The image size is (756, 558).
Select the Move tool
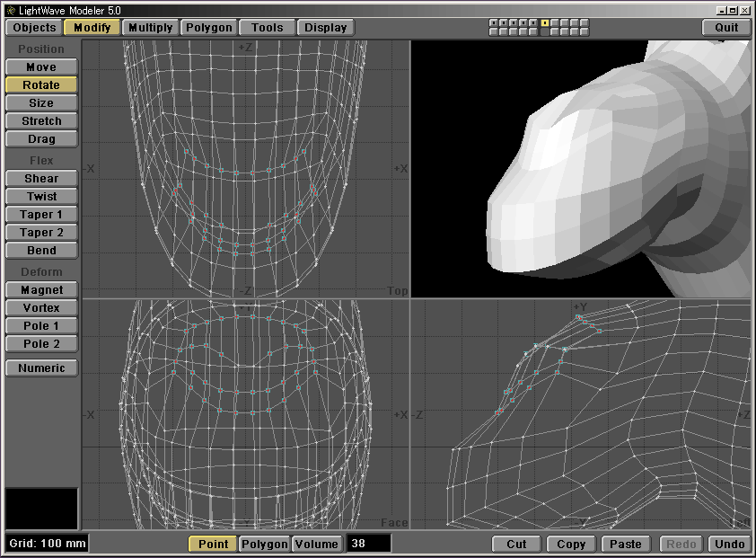pyautogui.click(x=41, y=67)
